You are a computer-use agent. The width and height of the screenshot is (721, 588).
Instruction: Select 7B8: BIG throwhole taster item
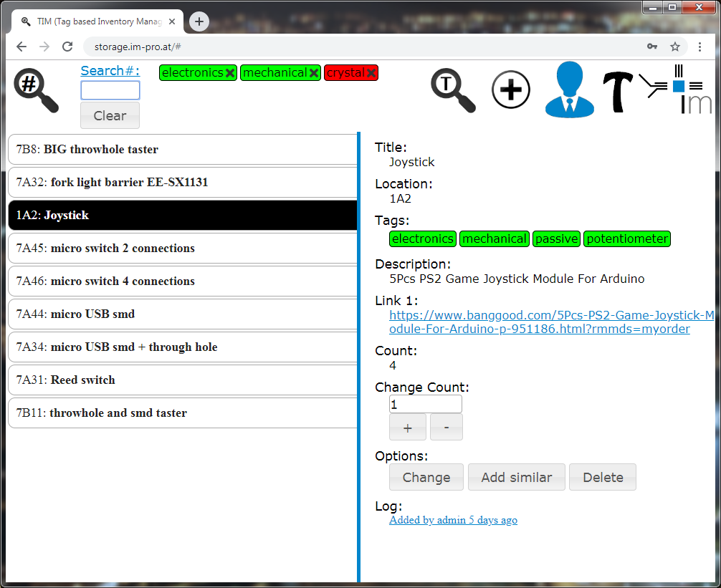pyautogui.click(x=183, y=149)
